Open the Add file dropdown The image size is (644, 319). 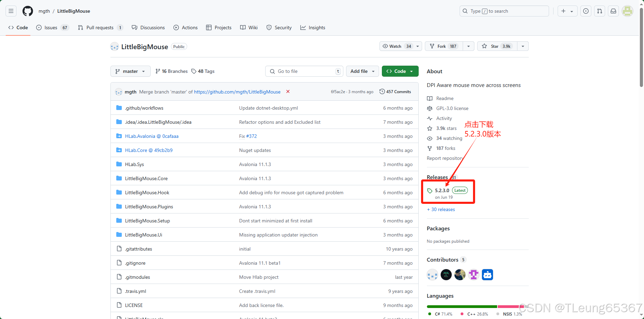click(363, 71)
